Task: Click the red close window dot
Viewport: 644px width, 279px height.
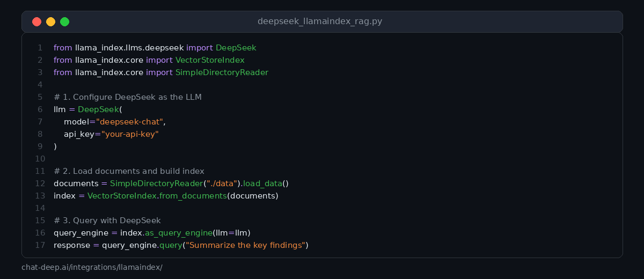Action: (36, 21)
